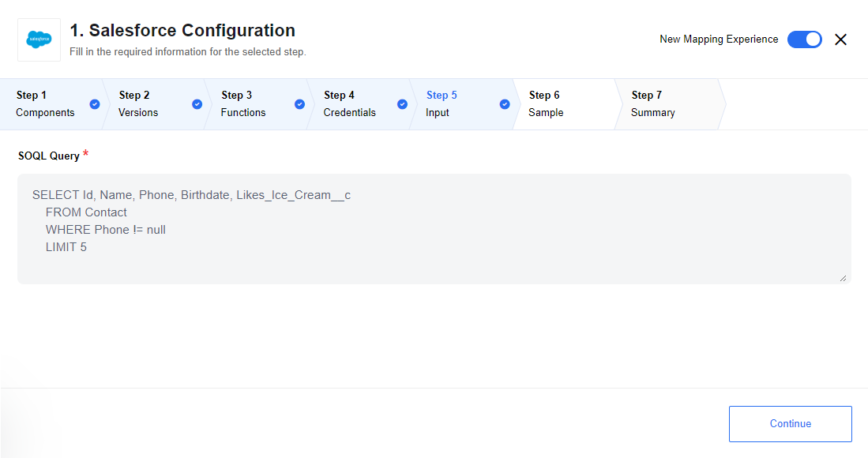The image size is (868, 458).
Task: Jump to Step 6 Sample tab
Action: click(x=564, y=104)
